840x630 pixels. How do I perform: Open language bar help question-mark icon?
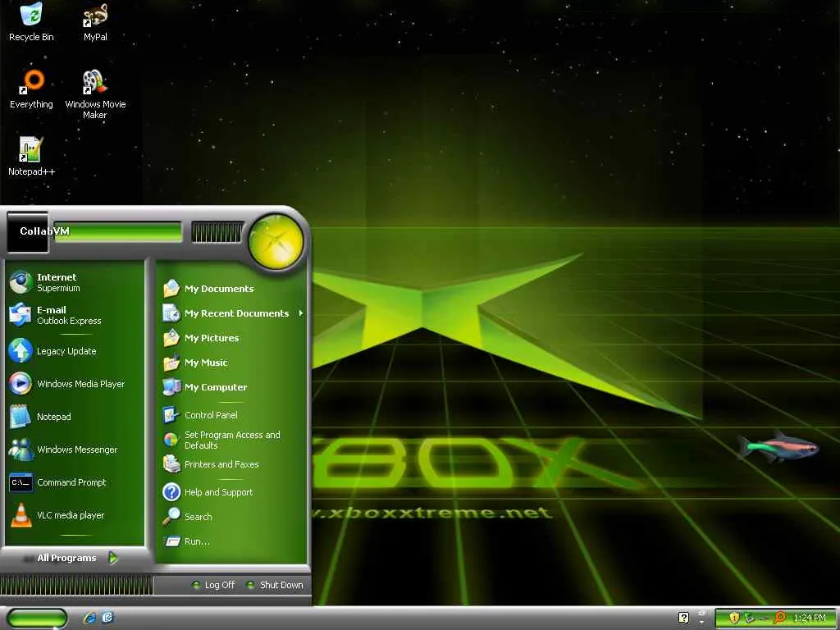(683, 618)
